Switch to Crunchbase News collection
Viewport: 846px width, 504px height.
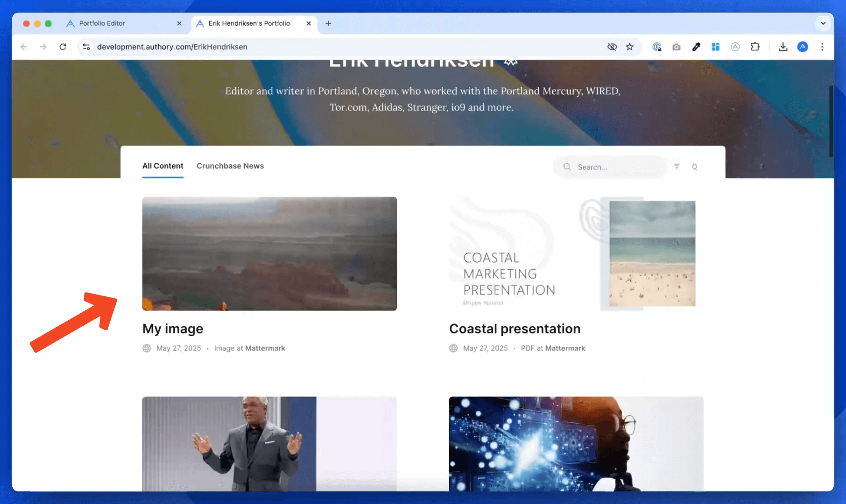(230, 166)
